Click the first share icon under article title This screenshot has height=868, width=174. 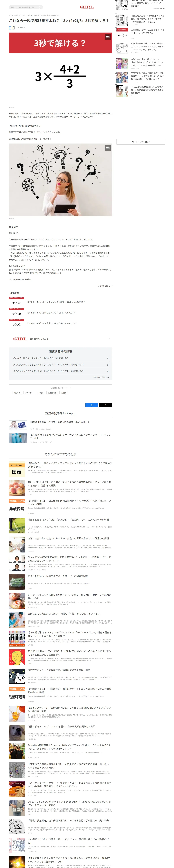(x=10, y=28)
